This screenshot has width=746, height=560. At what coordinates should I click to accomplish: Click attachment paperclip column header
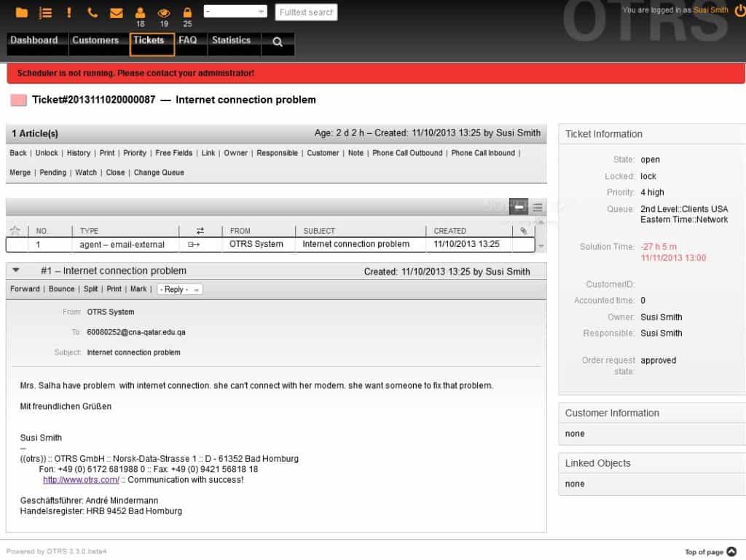click(523, 231)
